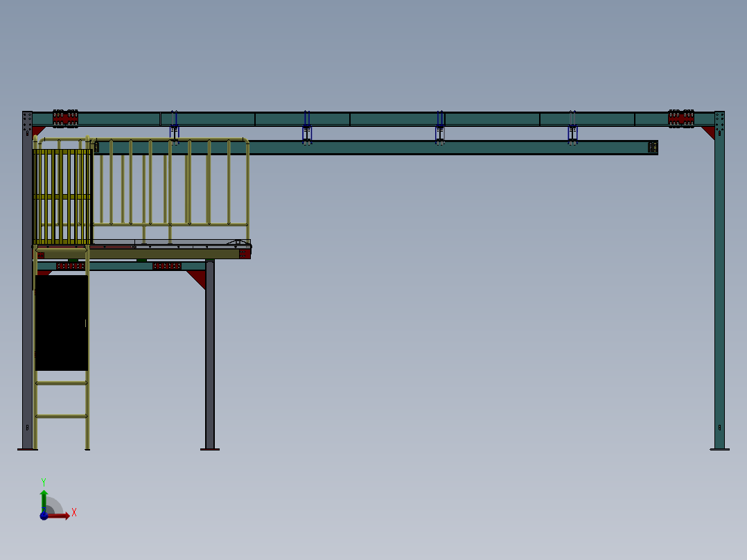This screenshot has width=747, height=560.
Task: Select the black panel on the ladder
Action: (62, 323)
